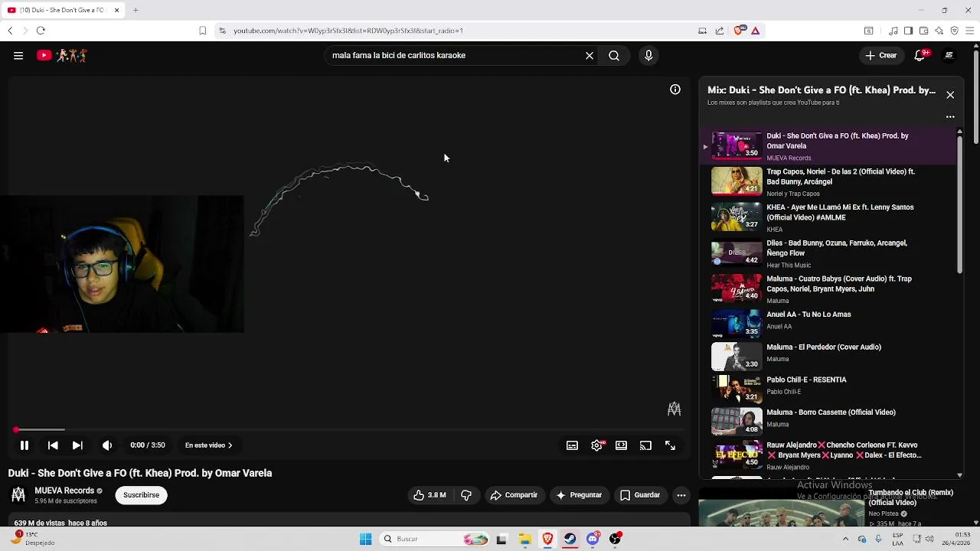980x551 pixels.
Task: Switch player to theater mode
Action: point(621,445)
